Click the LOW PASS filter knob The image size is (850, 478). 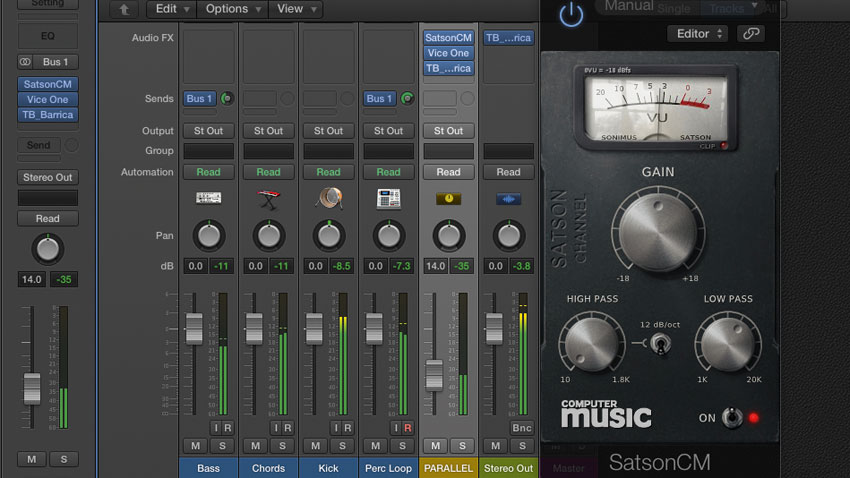(x=728, y=344)
